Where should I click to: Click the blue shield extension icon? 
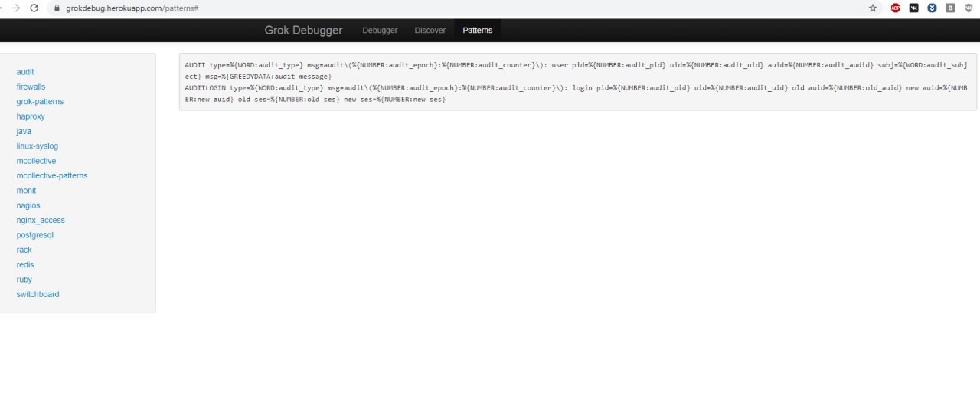pos(933,8)
